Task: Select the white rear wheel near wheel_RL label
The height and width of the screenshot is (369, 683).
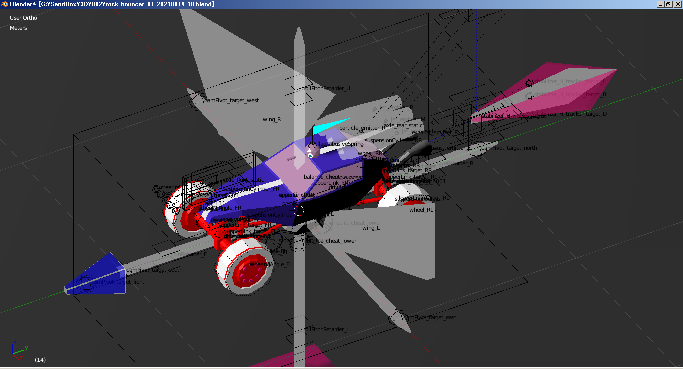Action: coord(403,195)
